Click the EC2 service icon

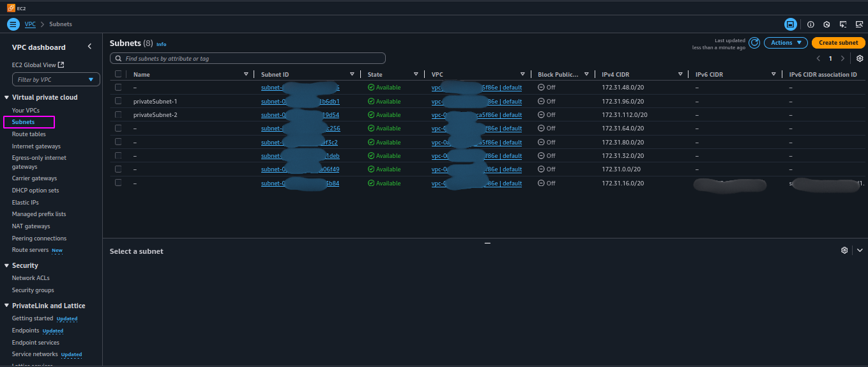[11, 8]
